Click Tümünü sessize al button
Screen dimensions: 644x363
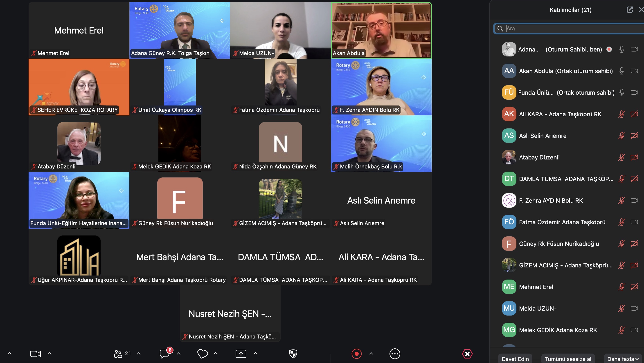point(568,359)
